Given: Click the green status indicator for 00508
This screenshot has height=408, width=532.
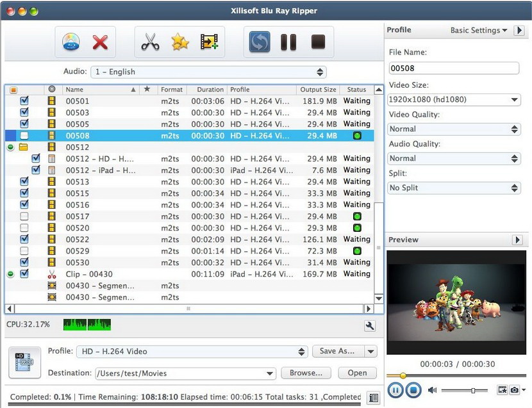Looking at the screenshot, I should 357,136.
